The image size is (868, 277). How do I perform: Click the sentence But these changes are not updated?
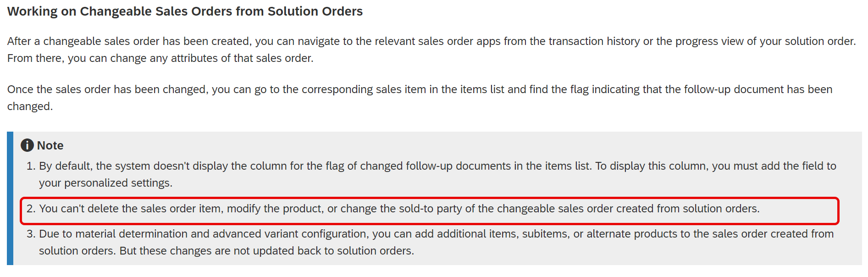coord(267,251)
